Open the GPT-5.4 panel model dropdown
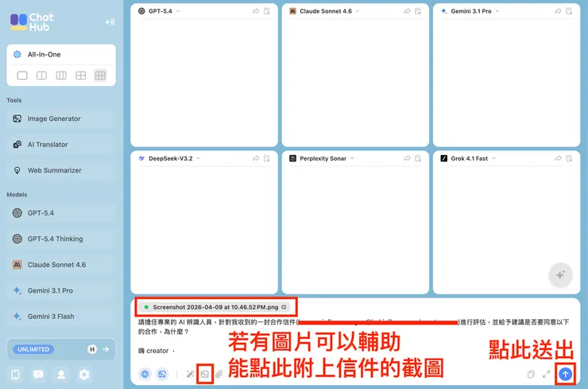The image size is (588, 389). pyautogui.click(x=178, y=11)
